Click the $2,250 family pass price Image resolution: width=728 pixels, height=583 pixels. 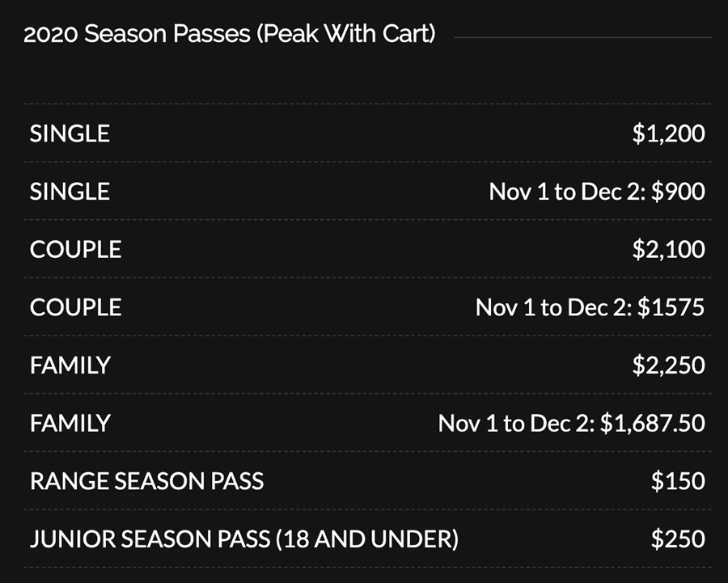(x=668, y=365)
